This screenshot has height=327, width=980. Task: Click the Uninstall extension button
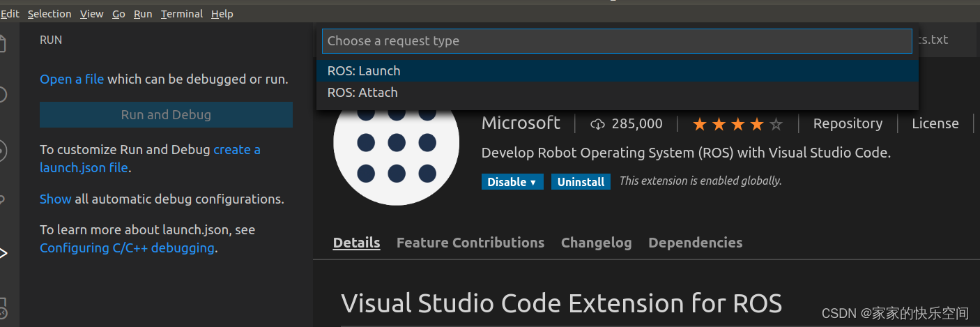[581, 182]
